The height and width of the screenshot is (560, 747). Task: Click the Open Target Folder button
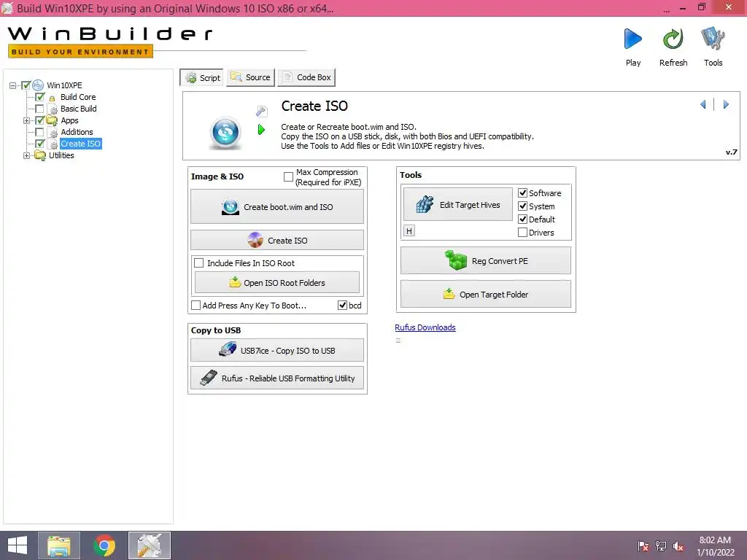485,295
